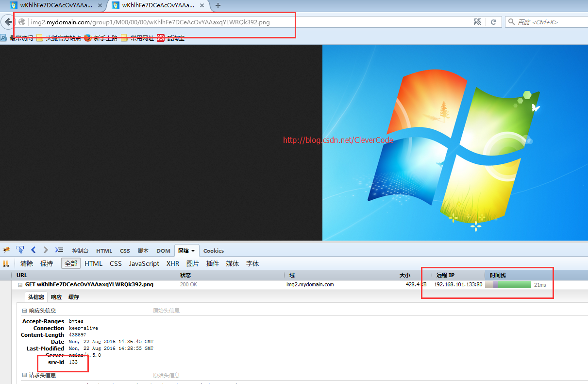Switch to the DOM tab
588x384 pixels.
(163, 251)
